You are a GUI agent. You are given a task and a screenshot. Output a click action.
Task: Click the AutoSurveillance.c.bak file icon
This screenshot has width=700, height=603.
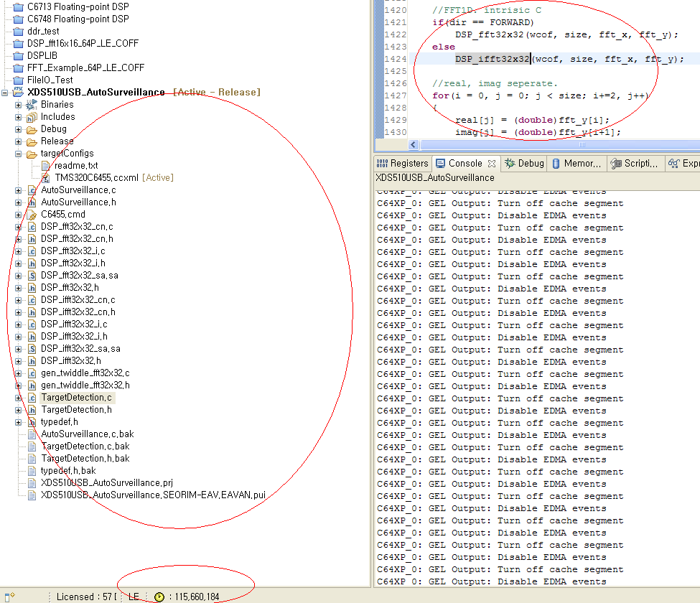point(32,434)
